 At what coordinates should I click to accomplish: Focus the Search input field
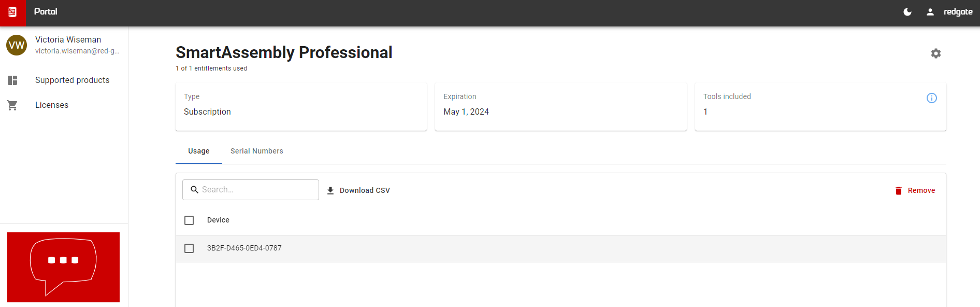click(x=251, y=190)
